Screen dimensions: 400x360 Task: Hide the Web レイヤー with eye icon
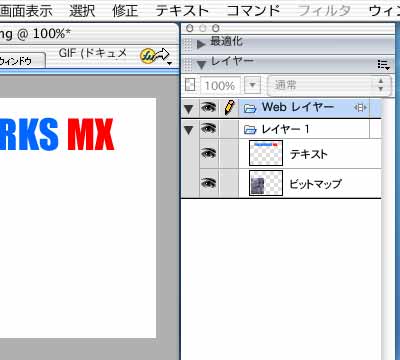click(208, 107)
